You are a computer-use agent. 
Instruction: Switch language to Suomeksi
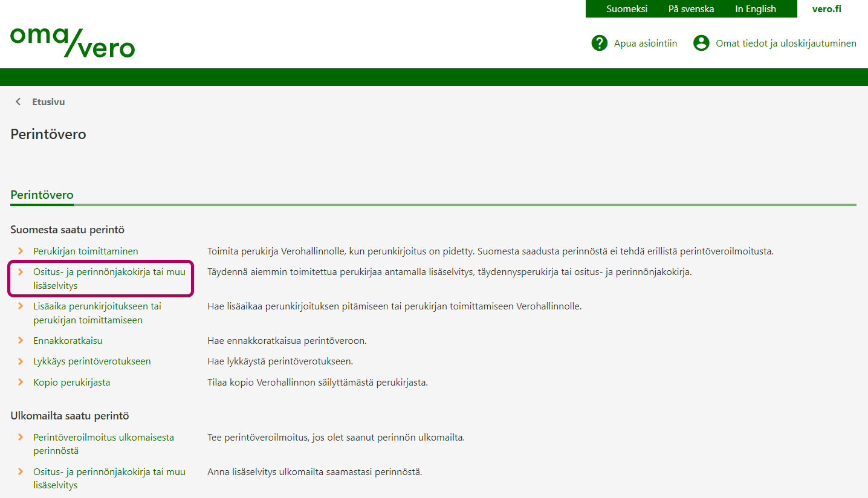point(626,9)
